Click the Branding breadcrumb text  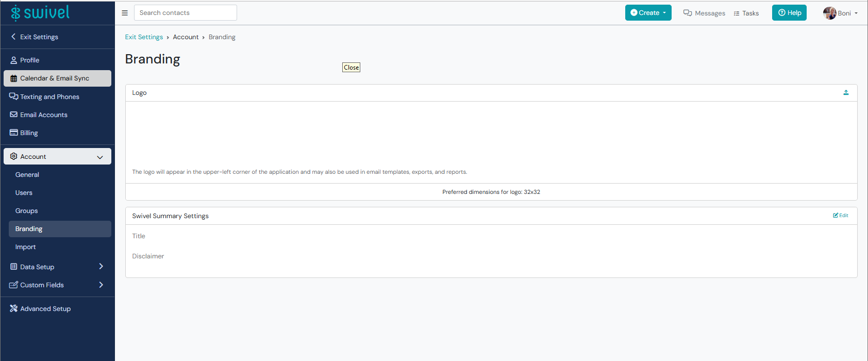click(x=222, y=37)
